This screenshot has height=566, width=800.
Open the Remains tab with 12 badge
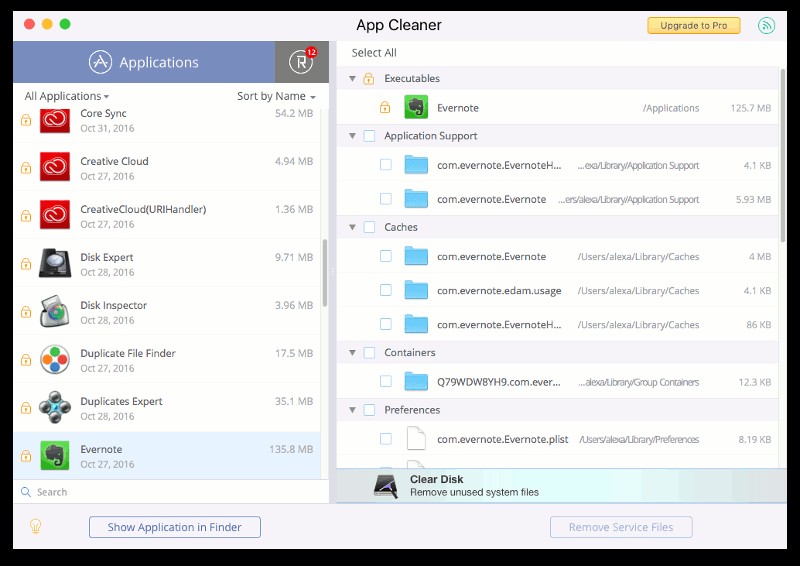click(302, 62)
